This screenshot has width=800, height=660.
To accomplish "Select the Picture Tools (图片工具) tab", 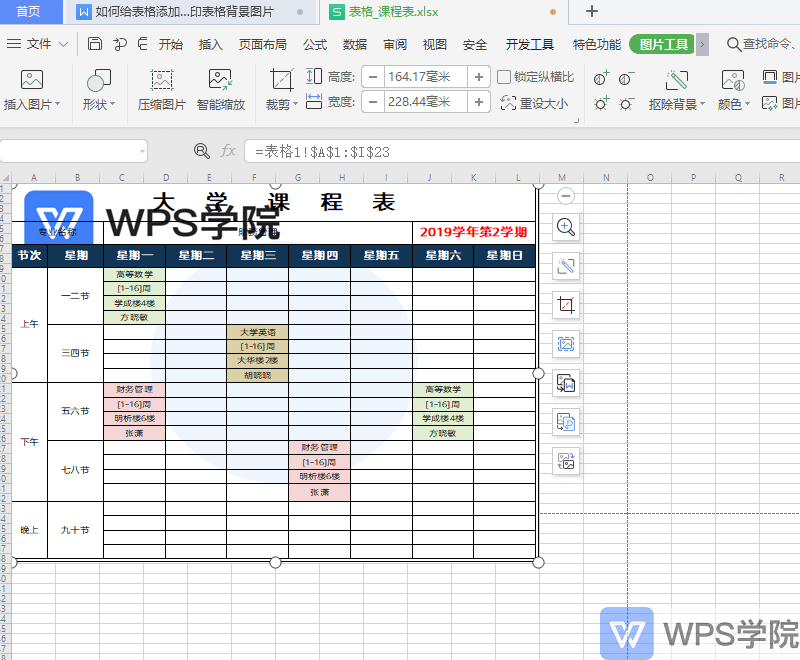I will pyautogui.click(x=663, y=44).
